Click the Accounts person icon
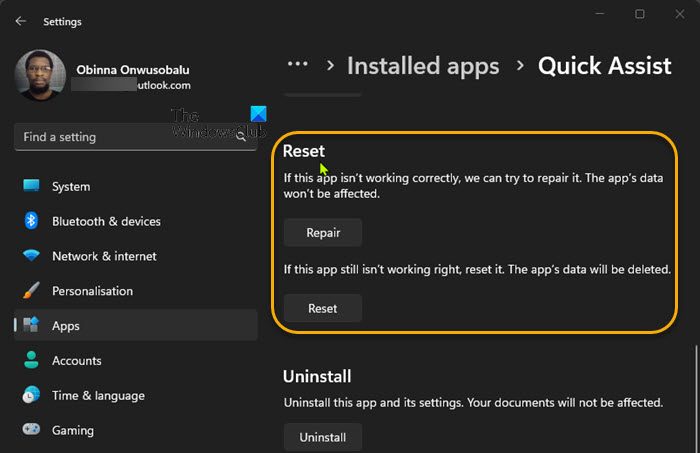Image resolution: width=700 pixels, height=453 pixels. point(31,360)
